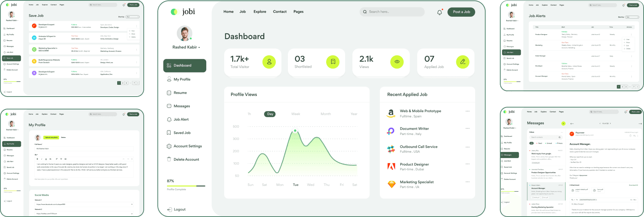644x217 pixels.
Task: Open Messages in the center Dashboard sidebar
Action: tap(178, 106)
